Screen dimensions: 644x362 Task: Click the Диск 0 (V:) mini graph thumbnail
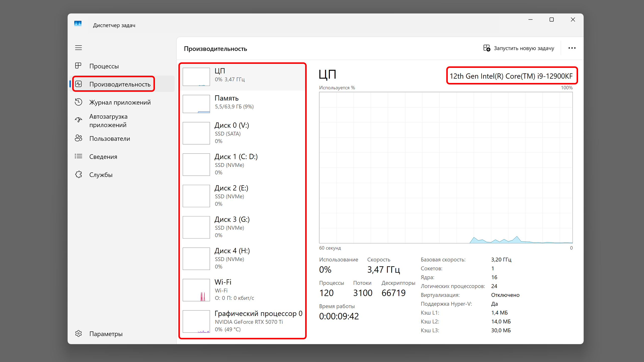(196, 133)
